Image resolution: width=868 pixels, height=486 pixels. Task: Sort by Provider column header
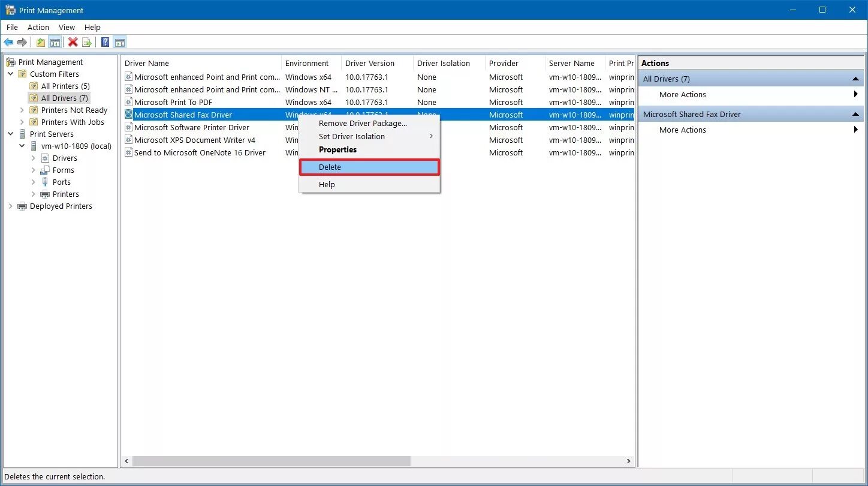(x=515, y=63)
